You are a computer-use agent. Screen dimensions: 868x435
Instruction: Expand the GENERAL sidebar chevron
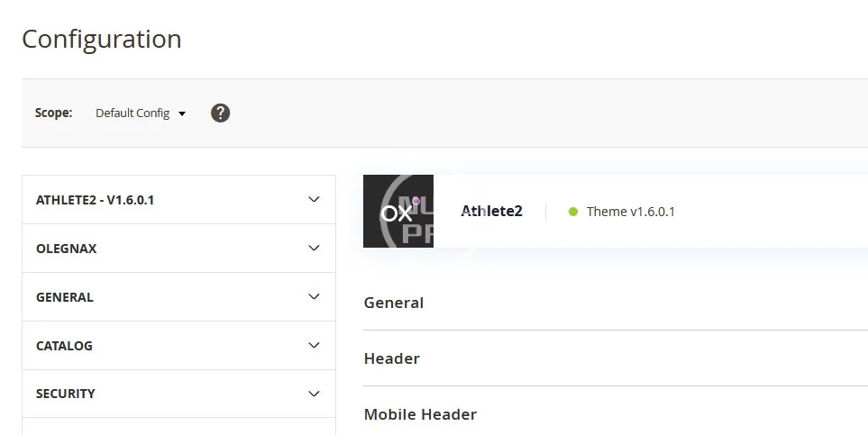pos(314,296)
